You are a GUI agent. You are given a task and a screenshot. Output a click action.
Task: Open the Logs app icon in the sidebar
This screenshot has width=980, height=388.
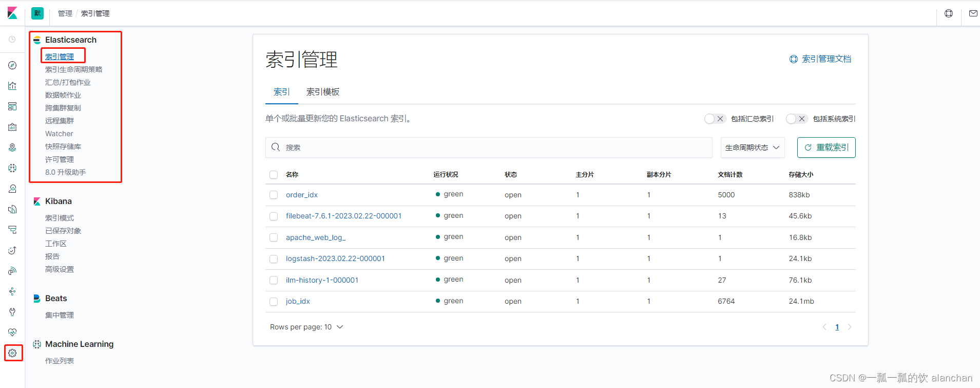tap(12, 209)
